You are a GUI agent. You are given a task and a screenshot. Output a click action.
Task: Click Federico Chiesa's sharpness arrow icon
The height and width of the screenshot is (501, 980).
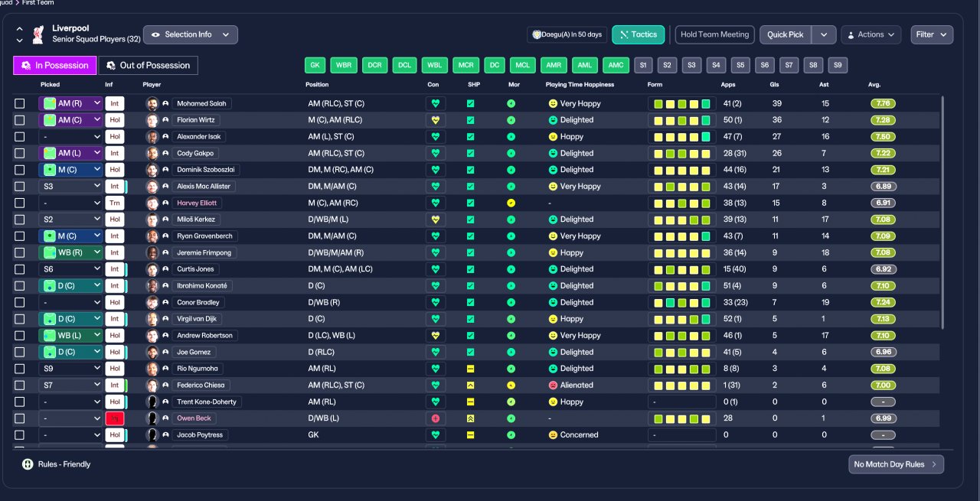tap(470, 386)
